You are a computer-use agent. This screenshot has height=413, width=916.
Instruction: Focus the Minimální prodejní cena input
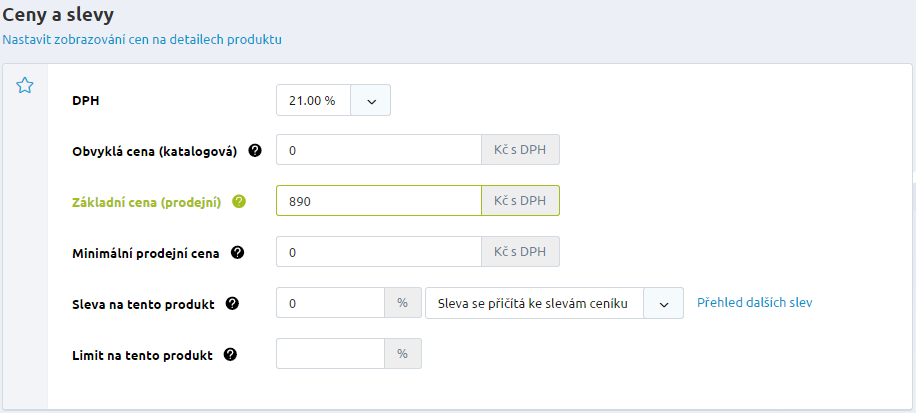pyautogui.click(x=378, y=253)
